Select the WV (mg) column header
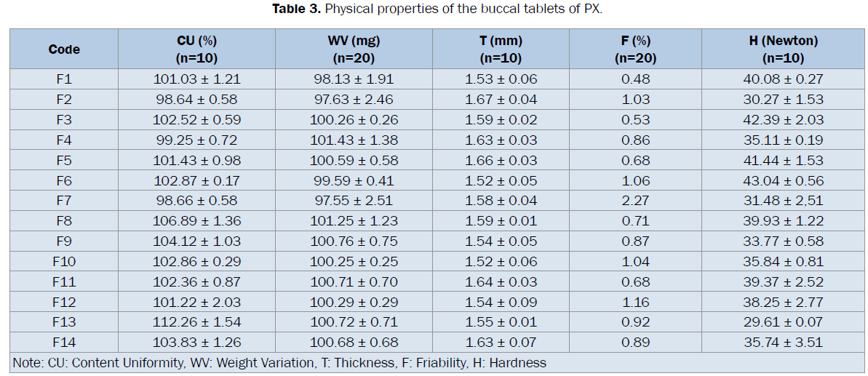 click(356, 49)
